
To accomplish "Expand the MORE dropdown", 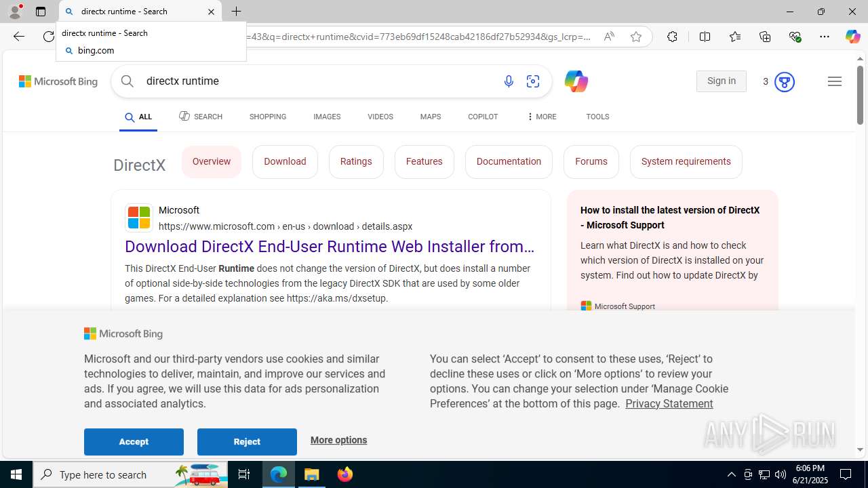I will pyautogui.click(x=541, y=117).
